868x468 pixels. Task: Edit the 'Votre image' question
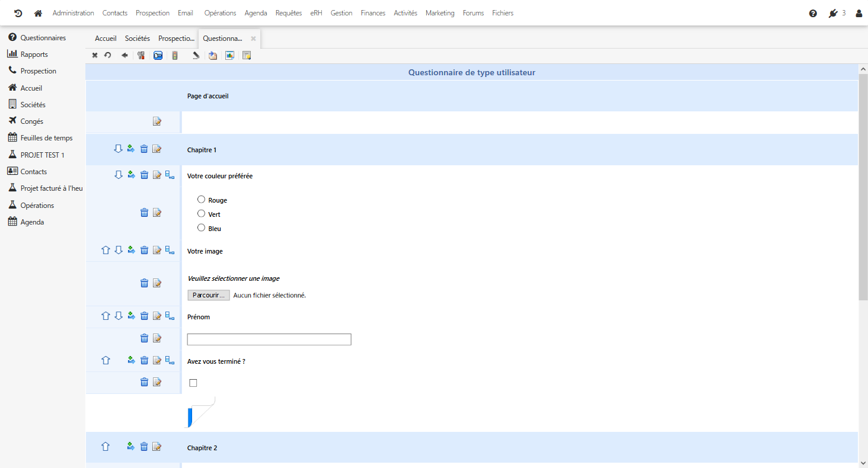tap(157, 250)
